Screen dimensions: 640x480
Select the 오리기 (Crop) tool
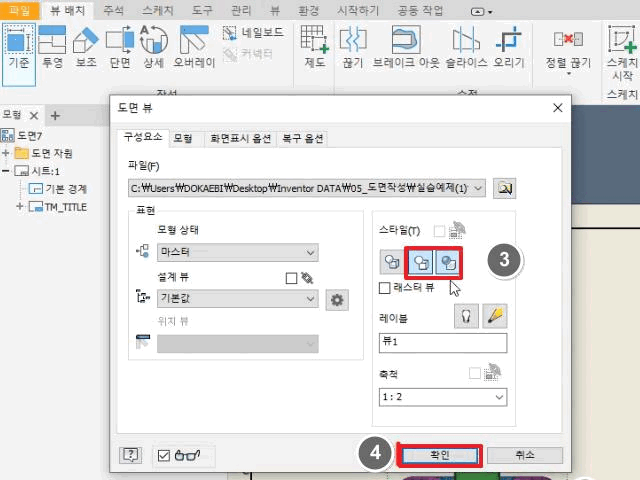(x=509, y=47)
